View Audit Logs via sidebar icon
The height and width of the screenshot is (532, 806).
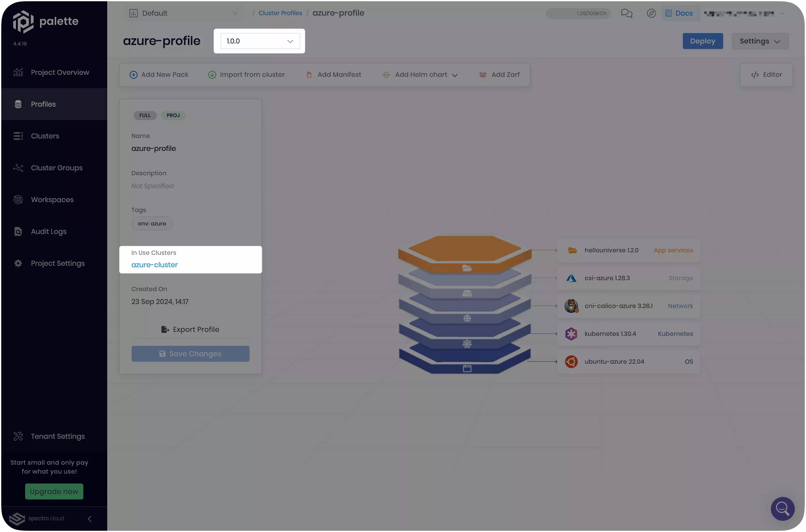click(49, 231)
